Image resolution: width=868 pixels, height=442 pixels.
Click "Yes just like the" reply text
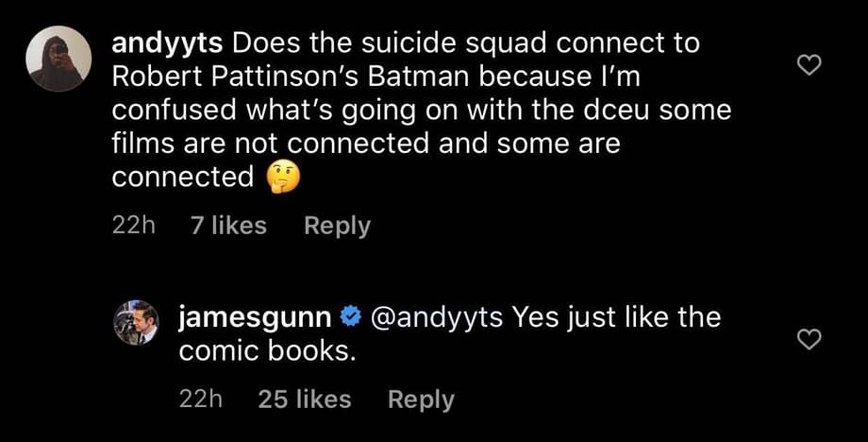[616, 317]
